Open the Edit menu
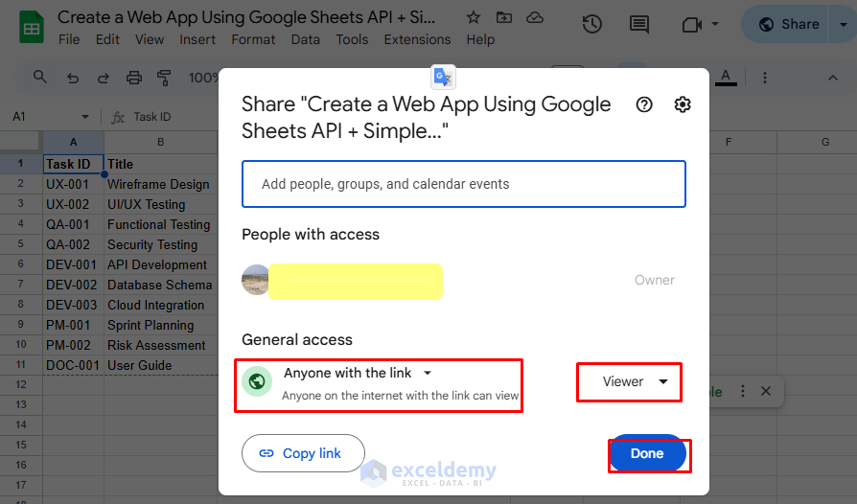This screenshot has width=857, height=504. tap(107, 39)
